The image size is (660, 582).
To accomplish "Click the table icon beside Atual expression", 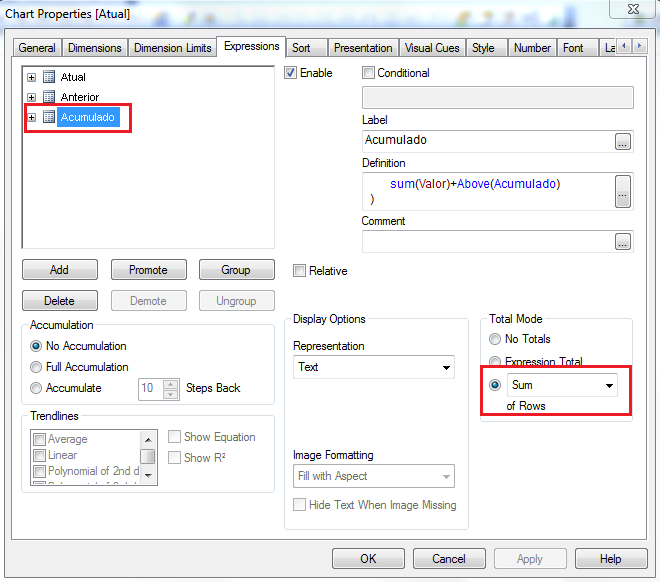I will [x=49, y=77].
